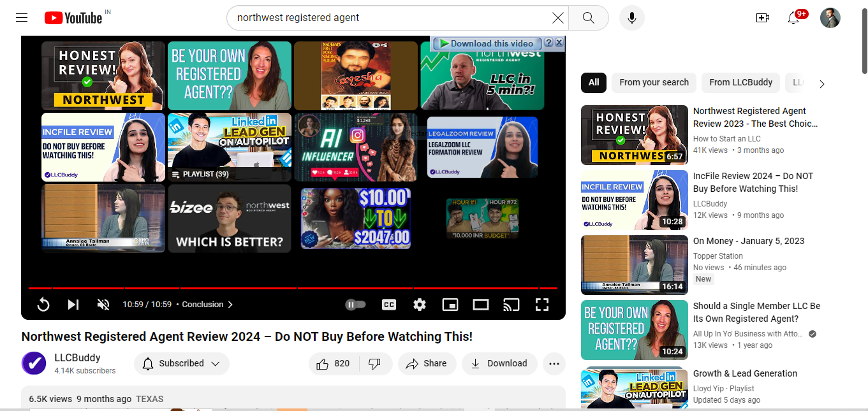Click the Download this video overlay
868x411 pixels.
click(487, 43)
